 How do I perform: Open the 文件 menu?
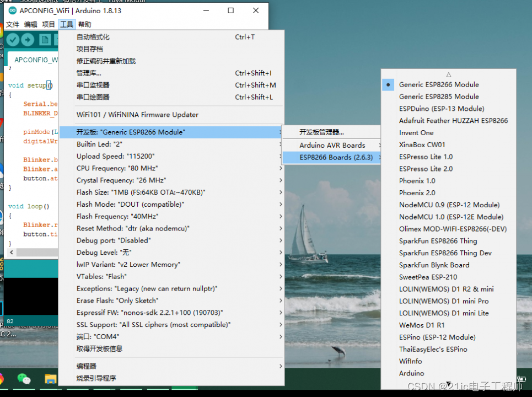click(13, 24)
